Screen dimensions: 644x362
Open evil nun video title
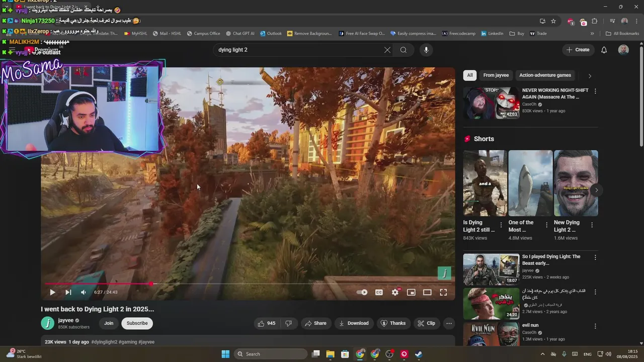(530, 325)
